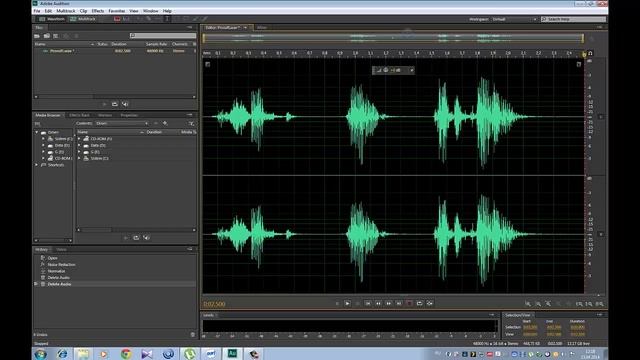
Task: Toggle Loop Playback in transport controls
Action: point(419,303)
